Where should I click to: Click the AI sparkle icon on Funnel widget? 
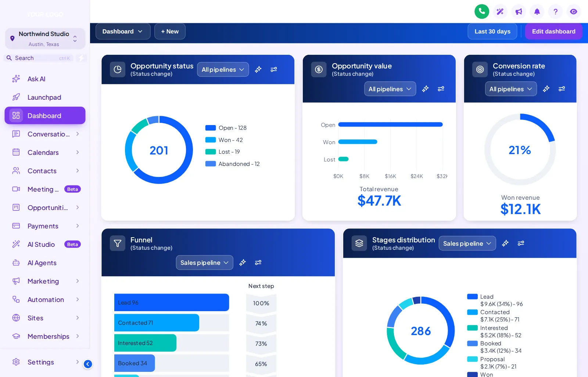(x=243, y=263)
